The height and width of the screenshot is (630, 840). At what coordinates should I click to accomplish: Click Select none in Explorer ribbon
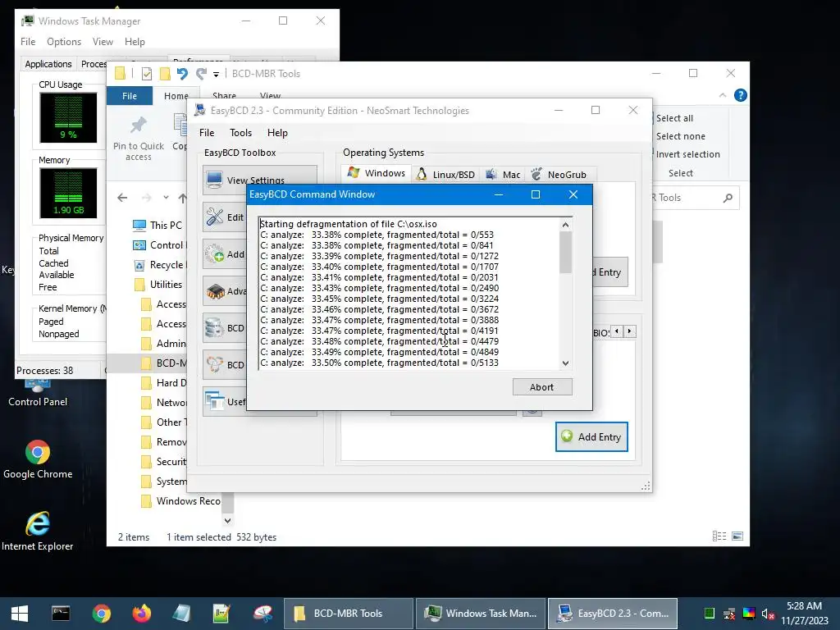click(680, 136)
